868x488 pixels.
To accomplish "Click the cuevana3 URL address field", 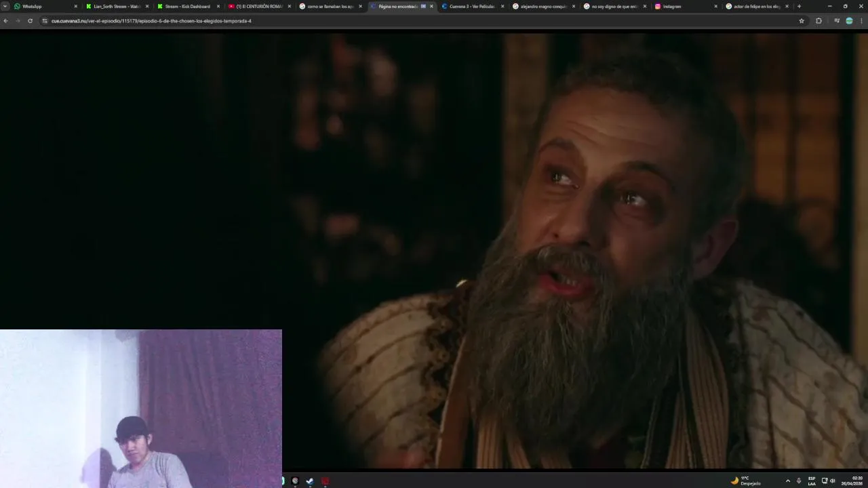I will [420, 21].
